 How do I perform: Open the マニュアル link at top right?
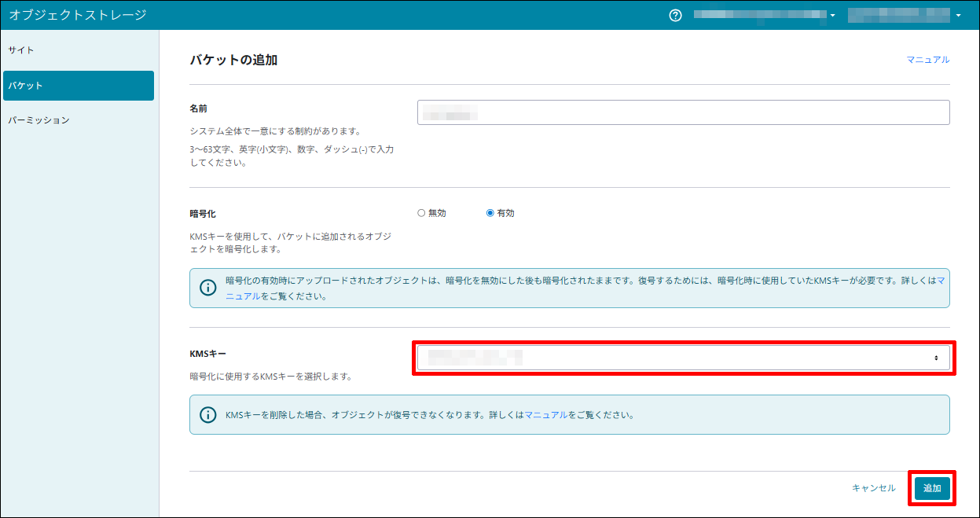point(927,60)
